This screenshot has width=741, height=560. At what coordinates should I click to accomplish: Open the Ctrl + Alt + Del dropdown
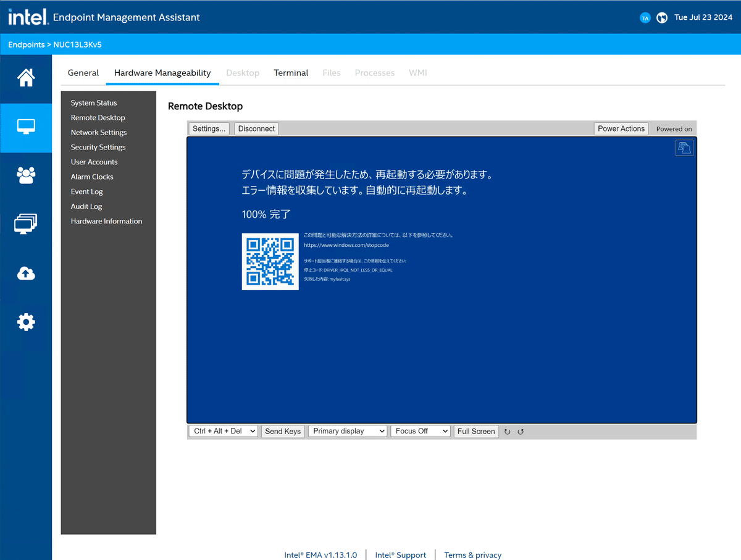(223, 431)
